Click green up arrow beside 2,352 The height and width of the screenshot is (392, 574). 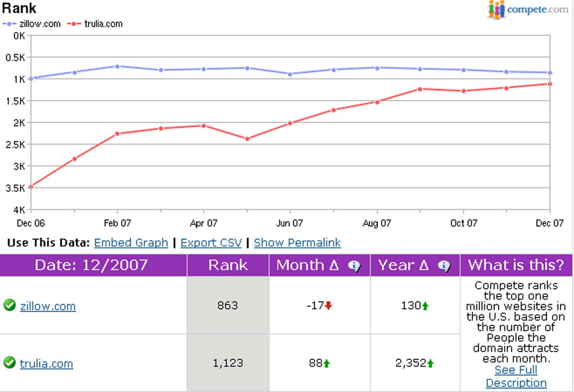point(431,363)
